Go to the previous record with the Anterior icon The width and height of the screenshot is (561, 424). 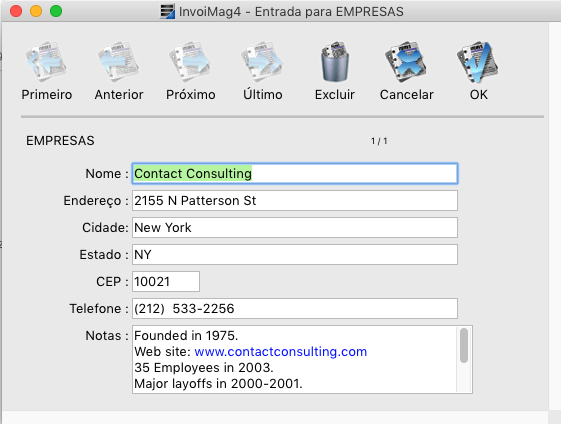pyautogui.click(x=119, y=62)
